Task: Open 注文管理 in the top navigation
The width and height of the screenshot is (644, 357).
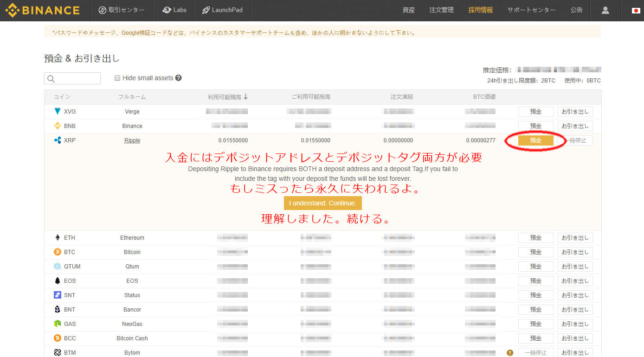Action: coord(442,10)
